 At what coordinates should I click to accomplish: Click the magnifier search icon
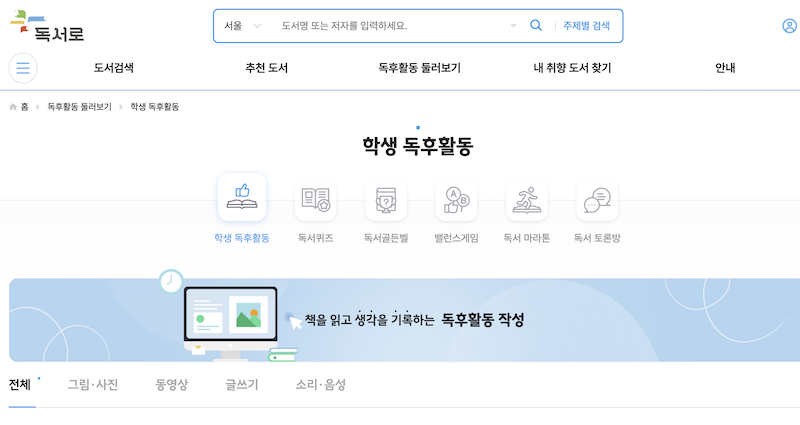(536, 26)
